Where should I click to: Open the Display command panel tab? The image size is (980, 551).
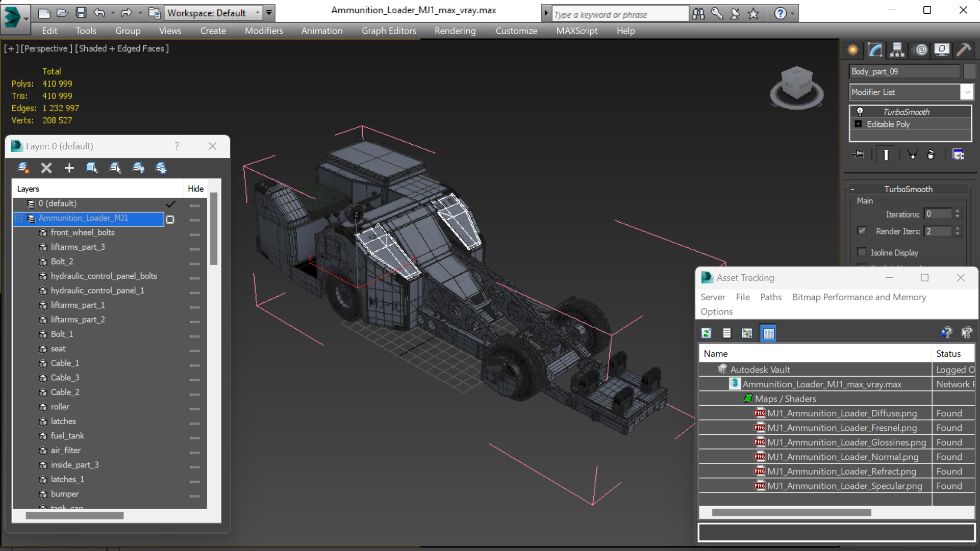tap(942, 49)
